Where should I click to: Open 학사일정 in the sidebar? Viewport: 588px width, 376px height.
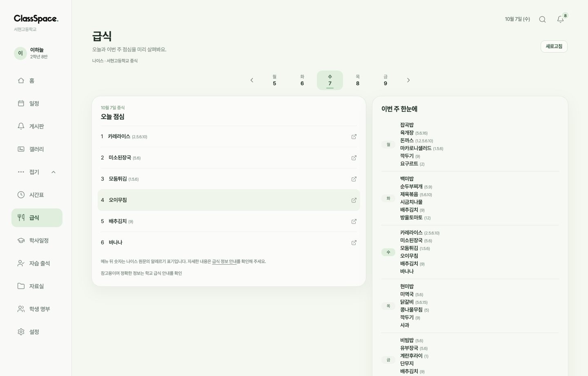click(37, 241)
